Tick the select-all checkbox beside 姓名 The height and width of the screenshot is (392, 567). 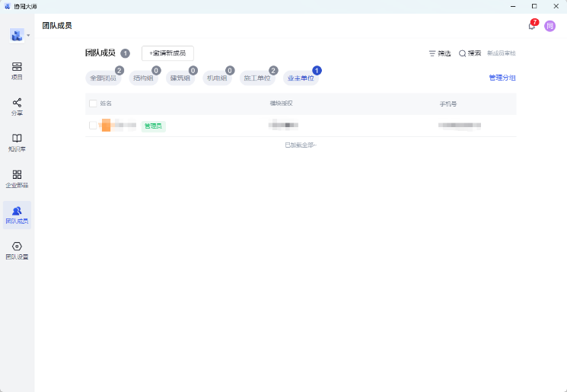pyautogui.click(x=93, y=104)
